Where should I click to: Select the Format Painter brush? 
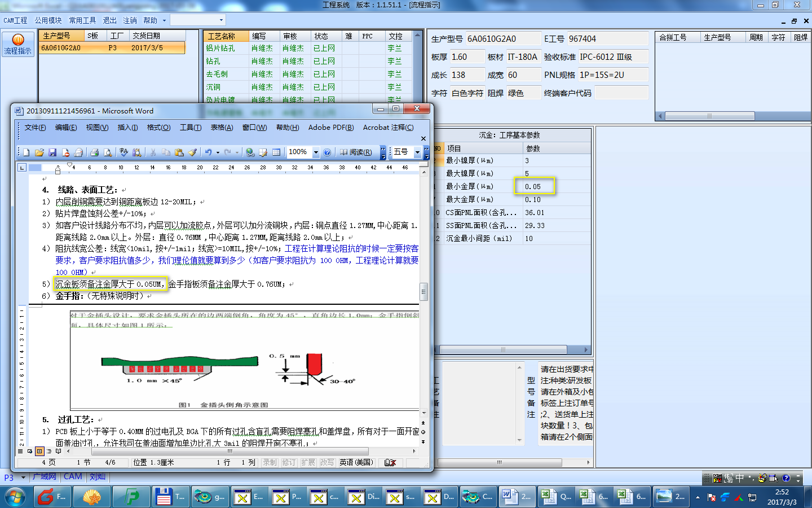pos(192,152)
